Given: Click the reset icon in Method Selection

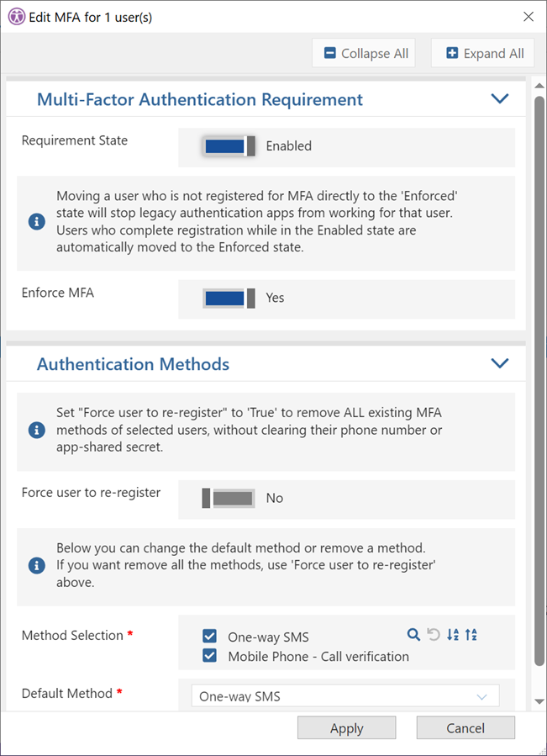Looking at the screenshot, I should click(434, 635).
